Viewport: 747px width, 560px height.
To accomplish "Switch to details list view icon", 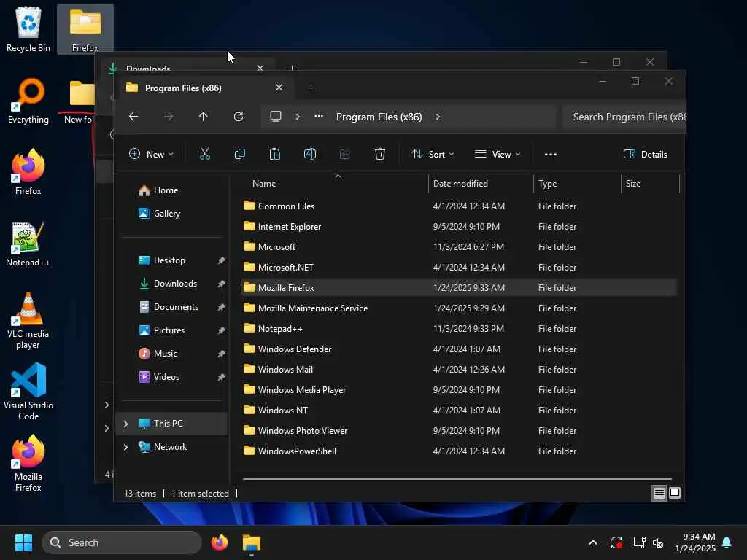I will point(659,494).
